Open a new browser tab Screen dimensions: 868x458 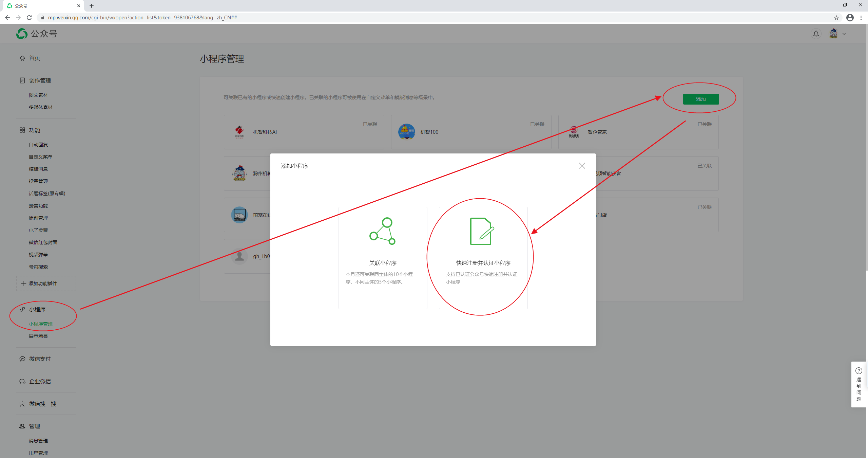92,6
